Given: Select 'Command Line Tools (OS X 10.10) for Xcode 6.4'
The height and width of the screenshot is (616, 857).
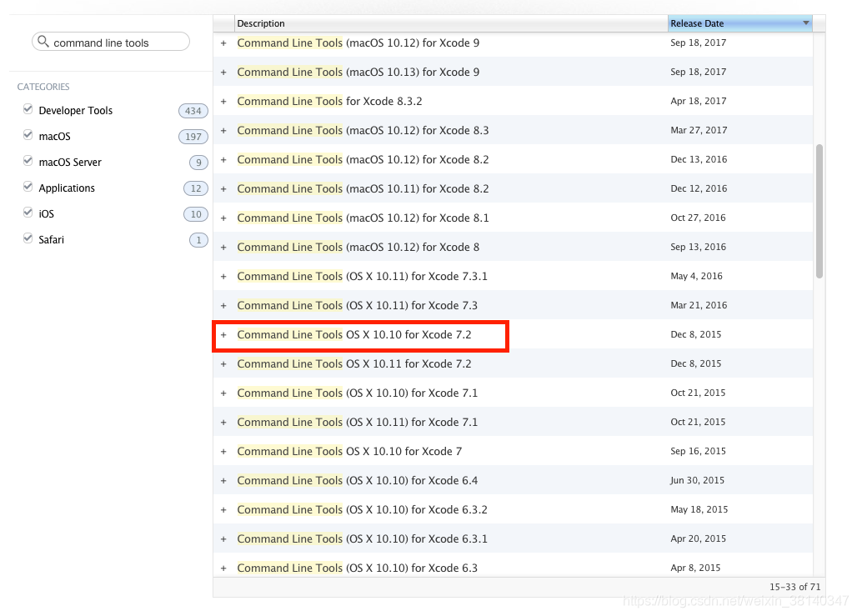Looking at the screenshot, I should pos(358,480).
